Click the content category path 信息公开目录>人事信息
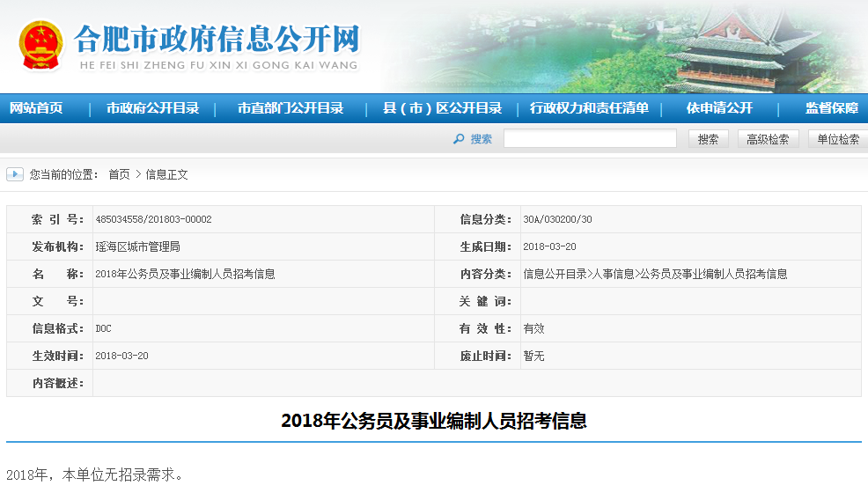This screenshot has width=868, height=500. [578, 274]
